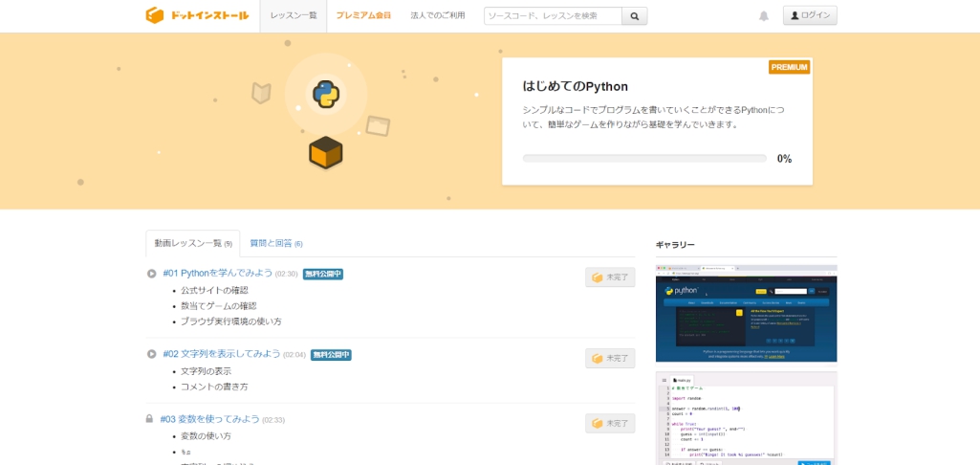Play lesson #02 using its play icon
The width and height of the screenshot is (980, 465).
tap(151, 354)
